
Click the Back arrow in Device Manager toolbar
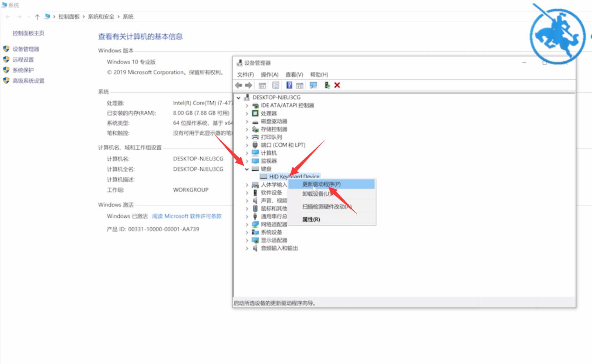(x=239, y=85)
